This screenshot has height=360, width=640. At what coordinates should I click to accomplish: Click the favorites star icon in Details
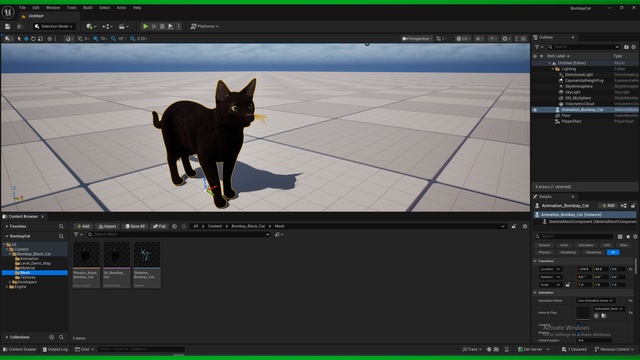[628, 236]
